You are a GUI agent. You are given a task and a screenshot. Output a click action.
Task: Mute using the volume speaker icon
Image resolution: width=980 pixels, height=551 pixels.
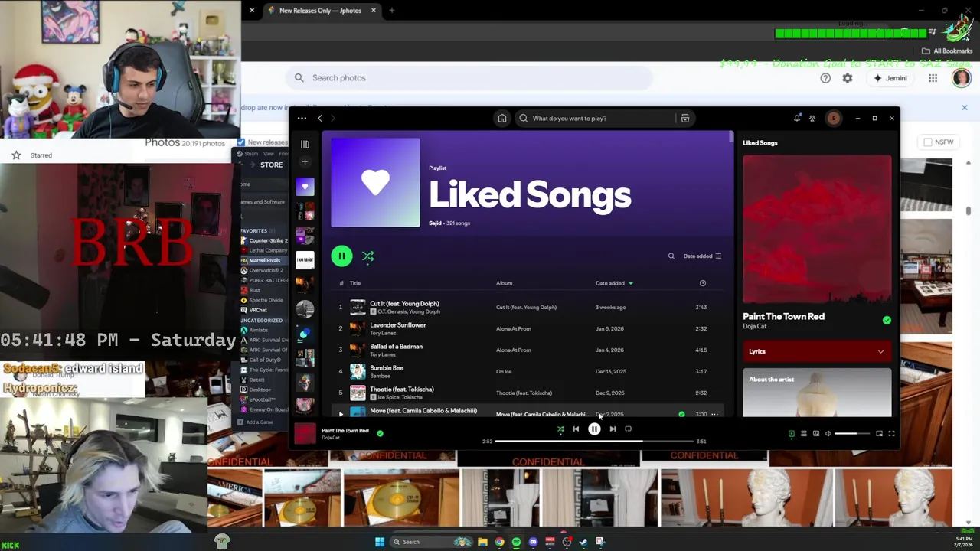(x=828, y=434)
